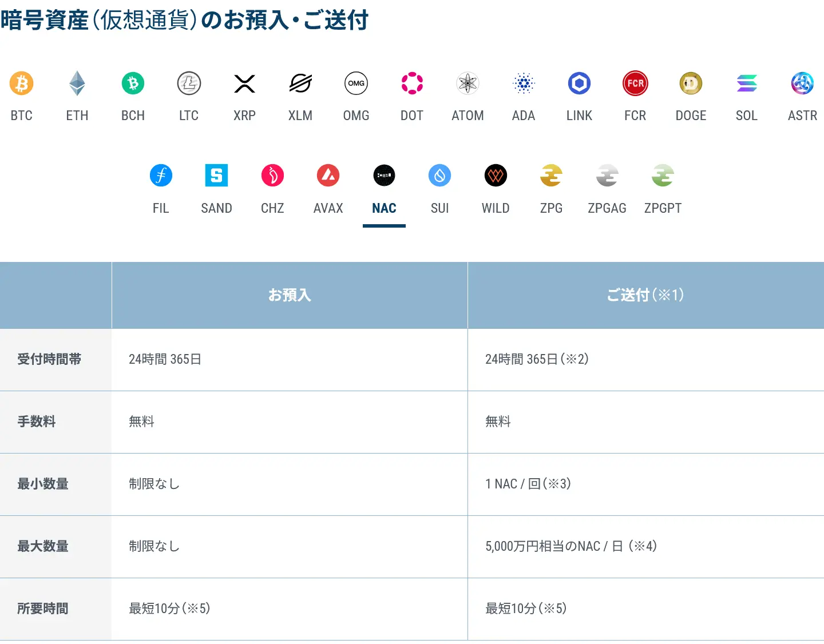Pick the DOT Polkadot icon
The width and height of the screenshot is (824, 644).
click(412, 84)
